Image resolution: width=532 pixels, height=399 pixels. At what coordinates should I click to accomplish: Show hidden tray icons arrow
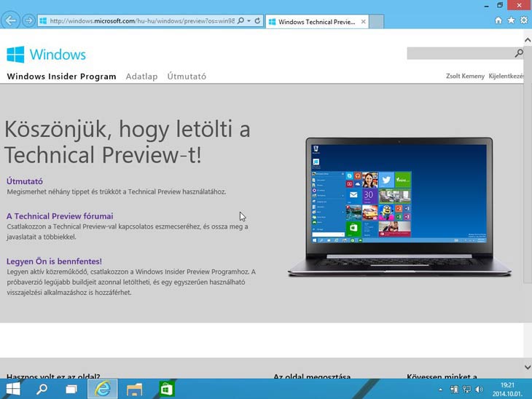440,390
